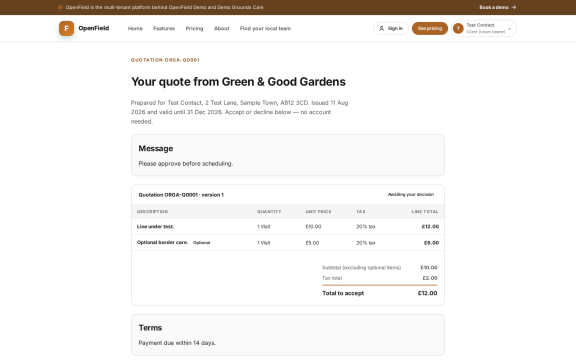Viewport: 576px width, 360px height.
Task: Click the Awaiting your decision status badge
Action: (411, 194)
